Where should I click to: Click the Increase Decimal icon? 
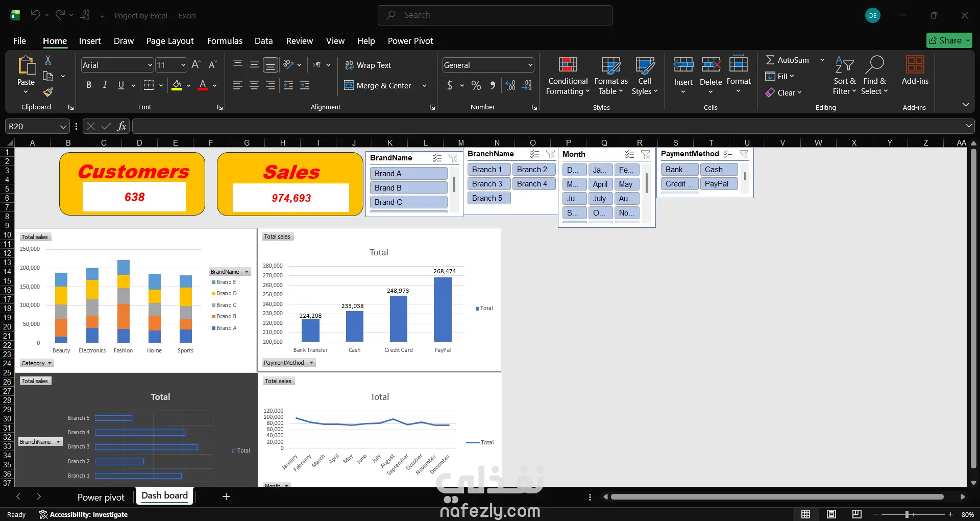510,85
